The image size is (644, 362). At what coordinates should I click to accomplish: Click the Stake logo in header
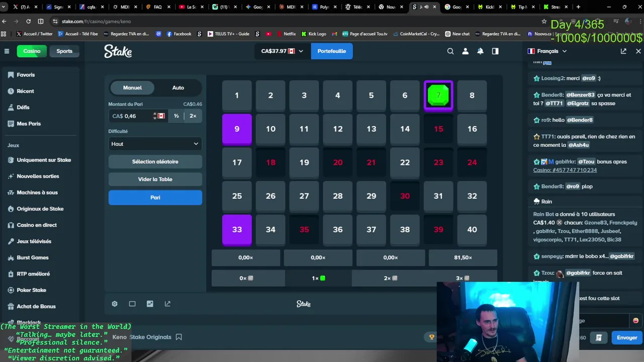pyautogui.click(x=118, y=51)
